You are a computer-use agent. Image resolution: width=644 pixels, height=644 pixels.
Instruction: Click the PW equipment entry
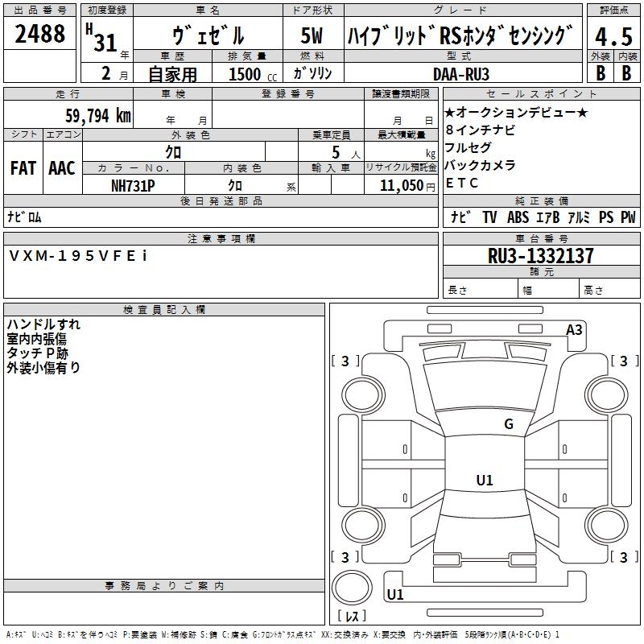click(x=628, y=217)
